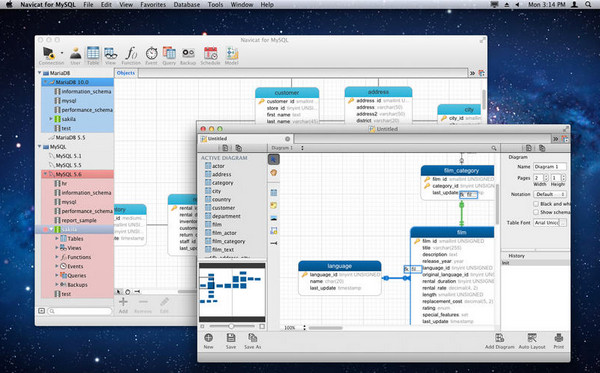The height and width of the screenshot is (373, 600).
Task: Open the Event toolbar icon
Action: 152,55
